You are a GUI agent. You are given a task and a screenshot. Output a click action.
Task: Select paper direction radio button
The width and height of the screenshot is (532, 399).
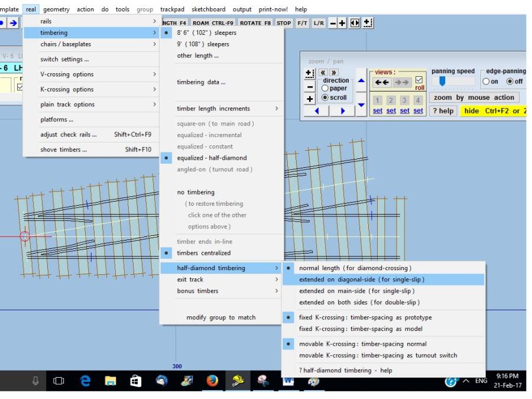click(x=325, y=89)
